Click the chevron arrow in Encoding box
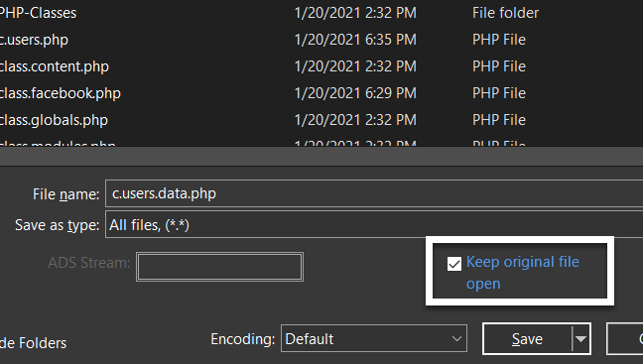The height and width of the screenshot is (364, 643). [x=456, y=339]
